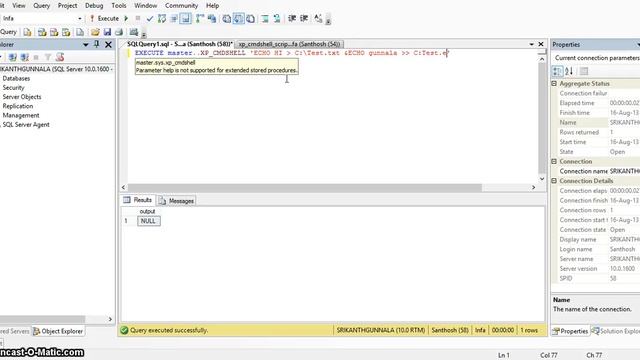Screen dimensions: 640x360
Task: Open the Project menu
Action: click(x=67, y=6)
